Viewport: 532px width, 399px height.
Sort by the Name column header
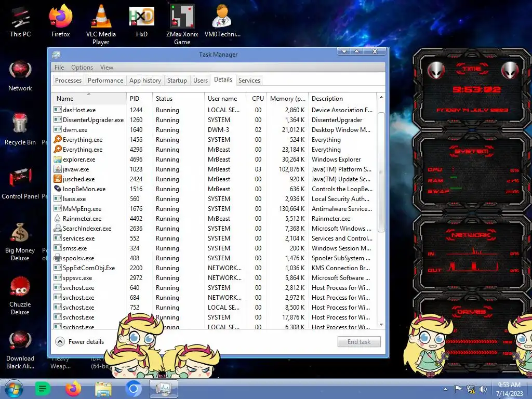[x=89, y=98]
